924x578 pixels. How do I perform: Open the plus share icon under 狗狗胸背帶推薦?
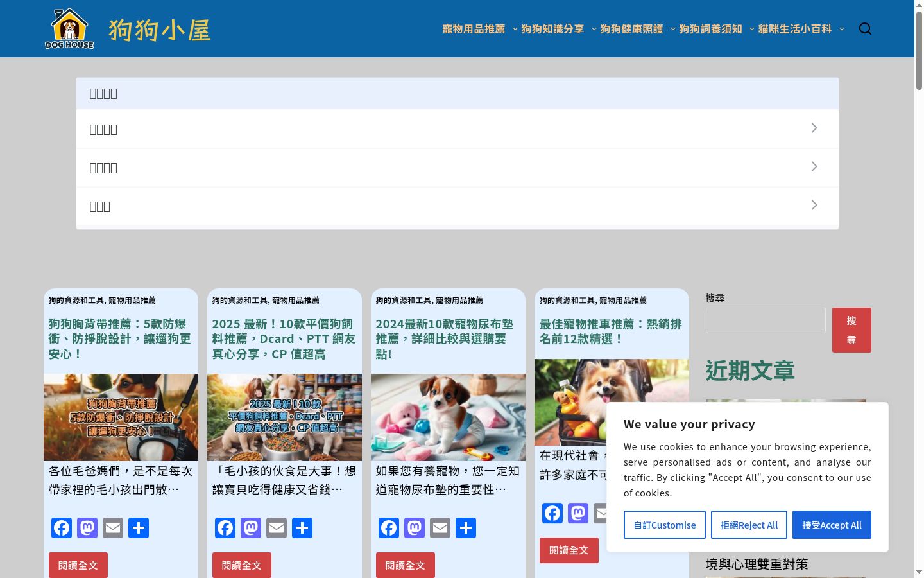click(139, 528)
